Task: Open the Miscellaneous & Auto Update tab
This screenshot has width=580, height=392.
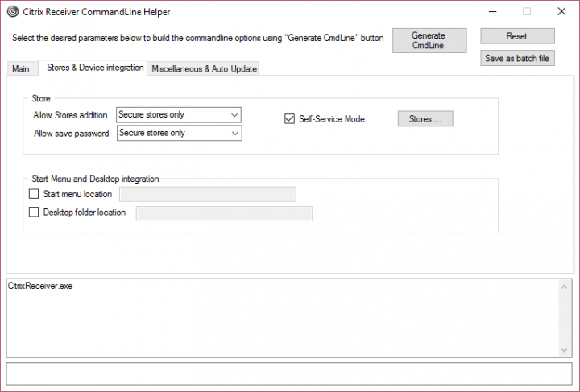Action: coord(204,69)
